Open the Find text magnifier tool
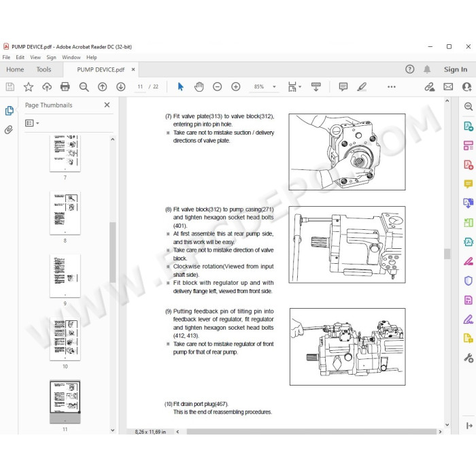This screenshot has height=476, width=476. [84, 87]
